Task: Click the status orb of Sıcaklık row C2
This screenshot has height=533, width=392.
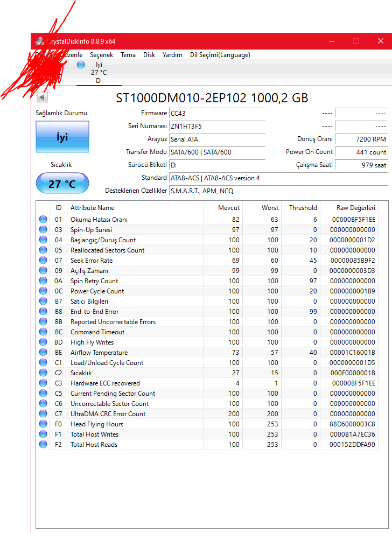Action: pyautogui.click(x=43, y=373)
